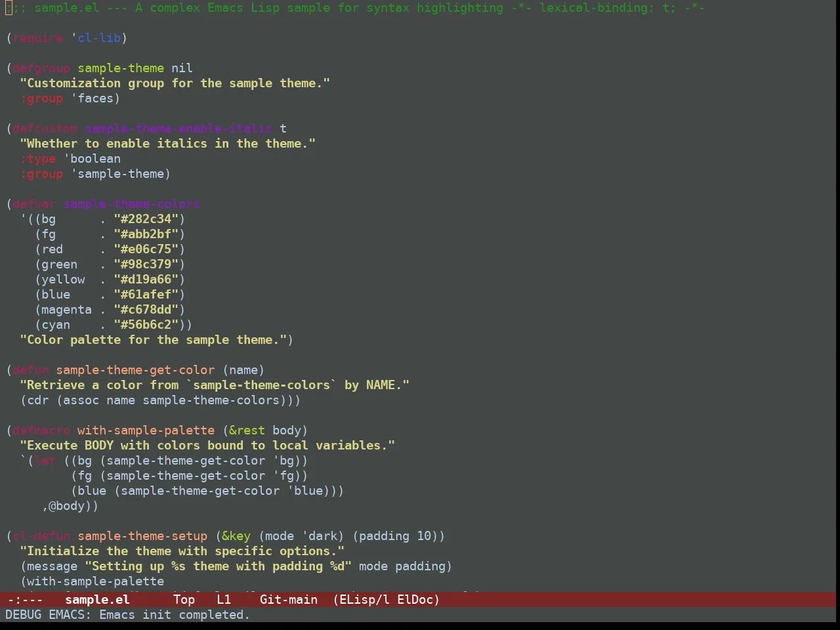Click the "#61afef" blue color string

coord(146,295)
